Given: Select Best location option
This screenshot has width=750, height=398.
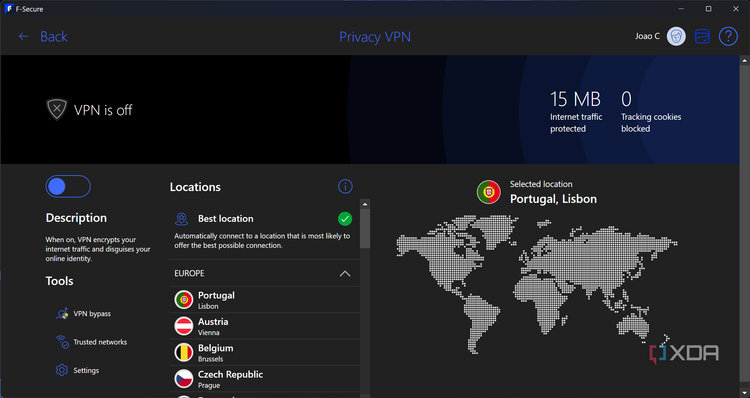Looking at the screenshot, I should coord(265,231).
